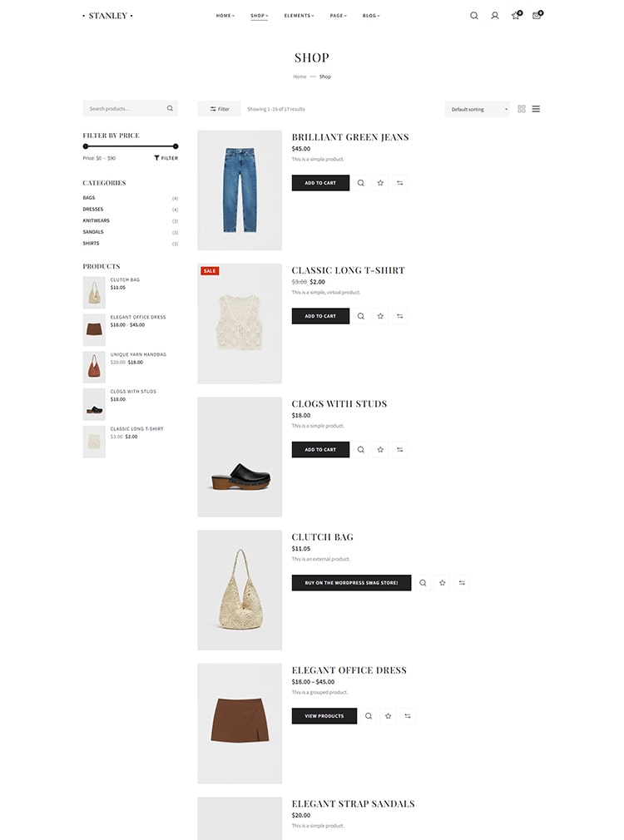This screenshot has height=840, width=624.
Task: Click the Search products input field
Action: tap(126, 109)
